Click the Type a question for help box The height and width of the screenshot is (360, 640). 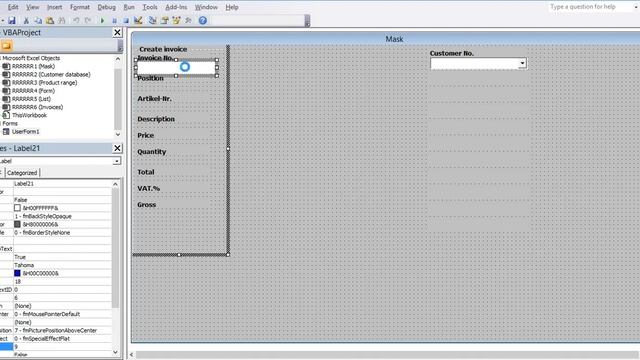(x=589, y=7)
